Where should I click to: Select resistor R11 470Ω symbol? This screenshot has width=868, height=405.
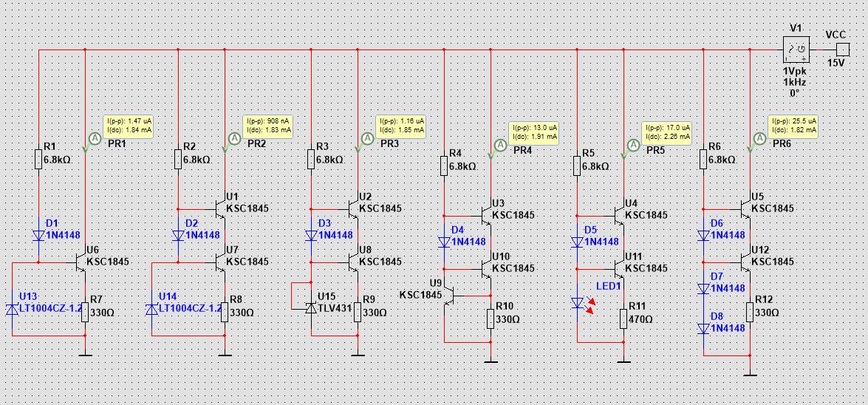point(624,319)
